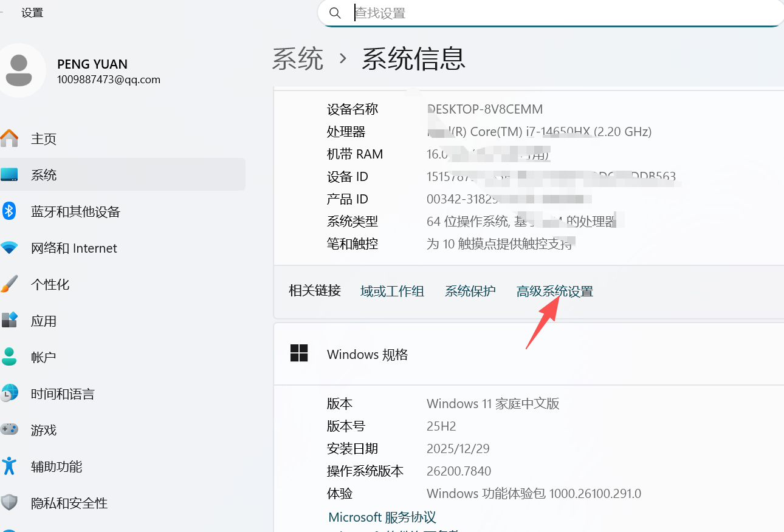Select 主页 in the sidebar
Image resolution: width=784 pixels, height=532 pixels.
click(44, 138)
